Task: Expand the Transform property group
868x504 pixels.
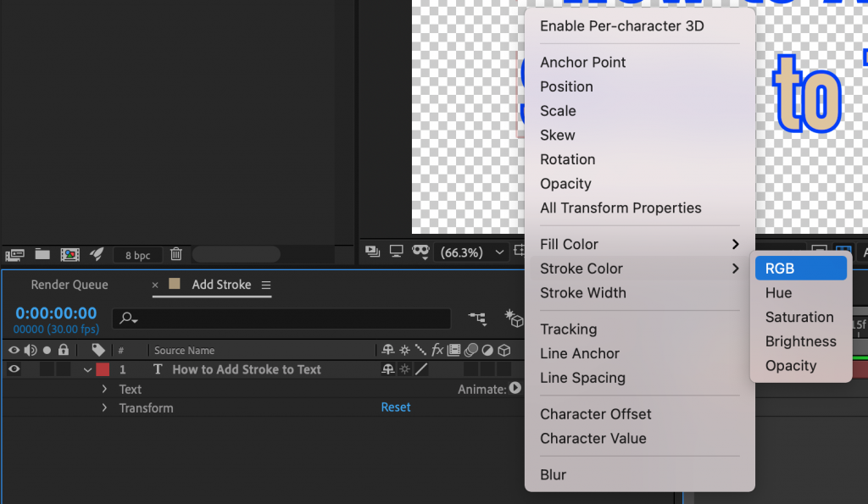Action: coord(104,407)
